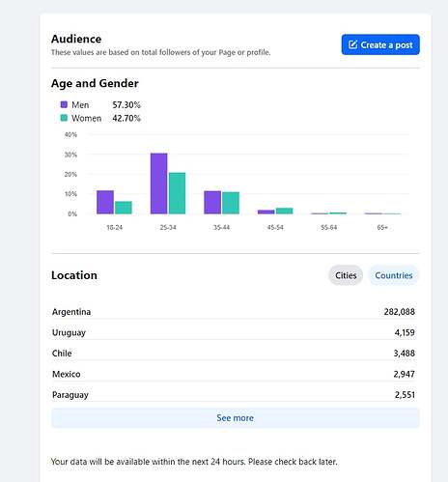
Task: Click the 2,551 follower count
Action: (x=405, y=395)
